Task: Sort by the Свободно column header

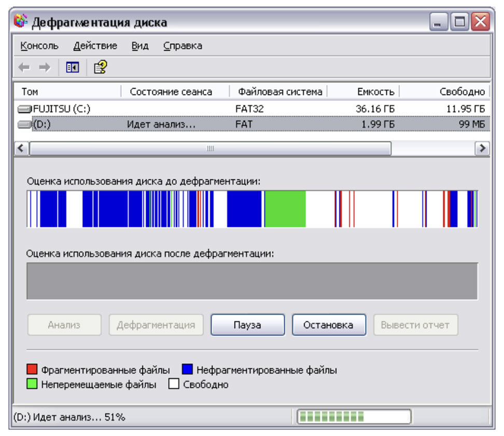Action: tap(444, 92)
